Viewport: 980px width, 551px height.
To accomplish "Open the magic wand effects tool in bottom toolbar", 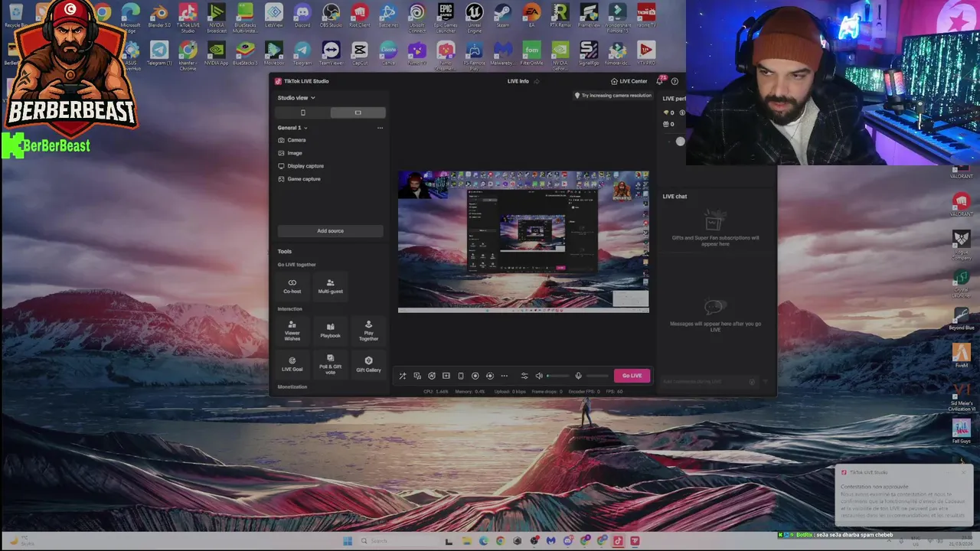I will [x=403, y=376].
